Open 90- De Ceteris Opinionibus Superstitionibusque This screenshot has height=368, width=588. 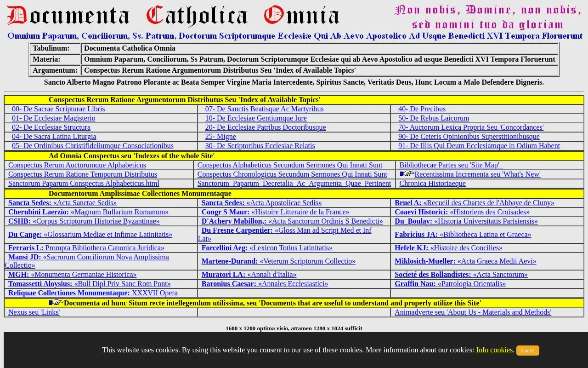click(469, 137)
